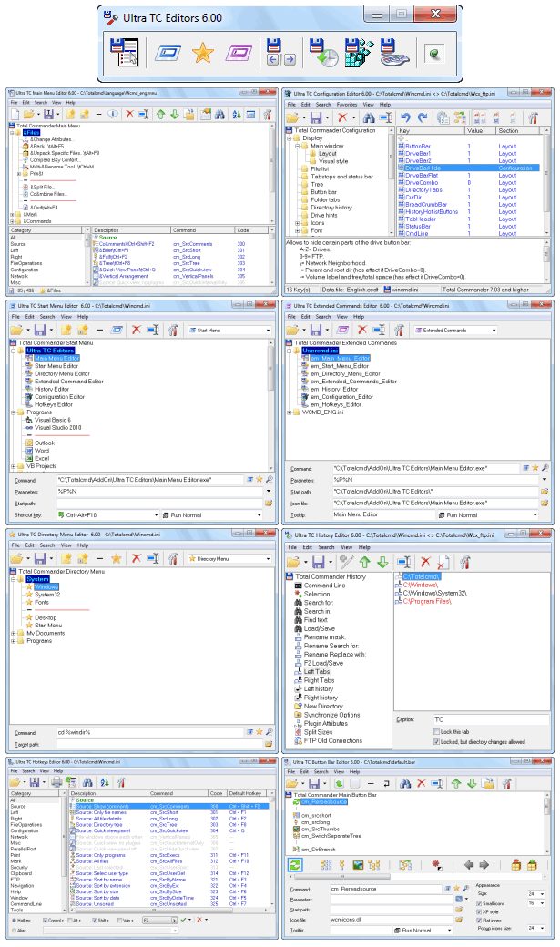Click binoculars search icon in Main Menu Editor
Image resolution: width=560 pixels, height=947 pixels.
tap(219, 114)
